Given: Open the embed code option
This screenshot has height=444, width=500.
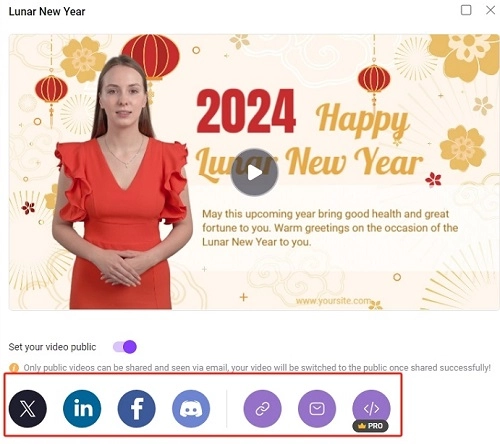Looking at the screenshot, I should (371, 407).
